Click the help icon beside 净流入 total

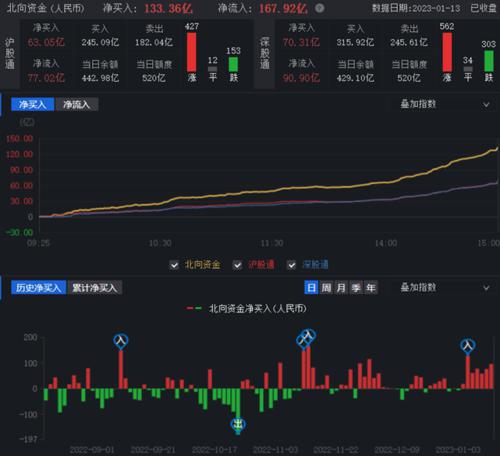click(319, 8)
